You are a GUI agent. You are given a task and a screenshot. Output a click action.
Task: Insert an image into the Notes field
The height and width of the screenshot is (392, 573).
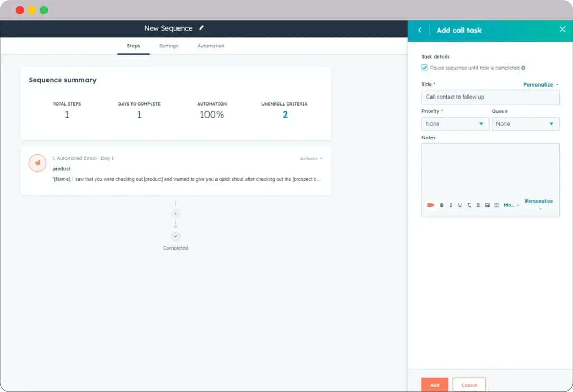[486, 205]
